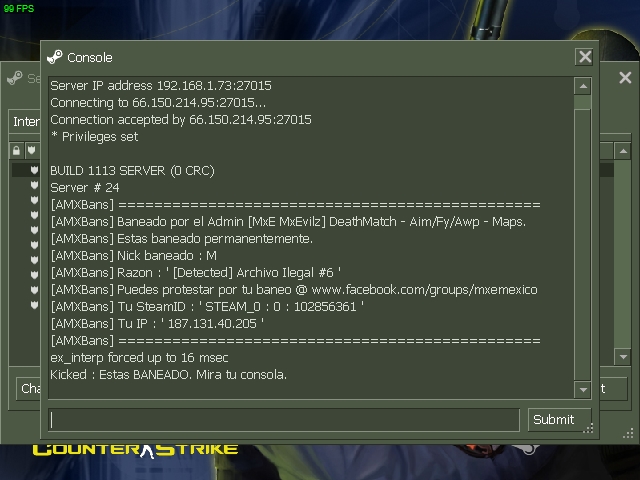Close the server browser window behind
Screen dimensions: 640x480
tap(625, 78)
